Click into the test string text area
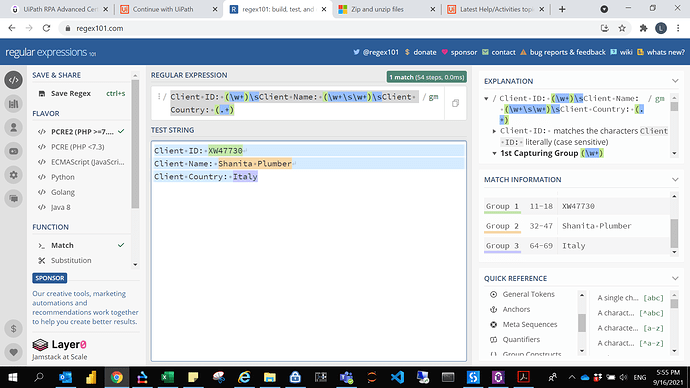The image size is (690, 388). pyautogui.click(x=308, y=264)
